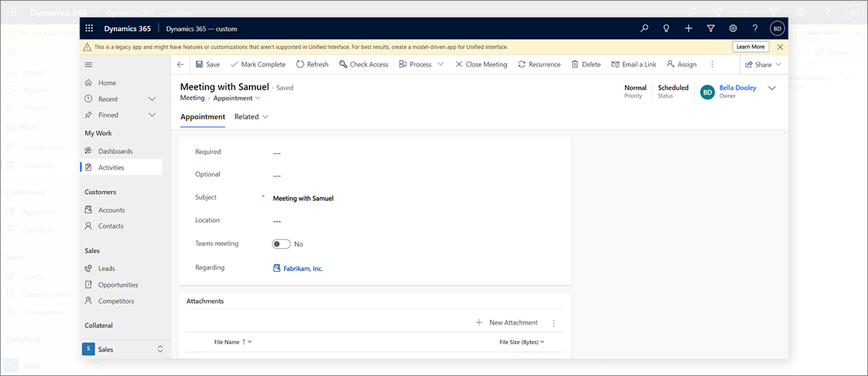Save the appointment
The width and height of the screenshot is (868, 376).
pyautogui.click(x=208, y=64)
